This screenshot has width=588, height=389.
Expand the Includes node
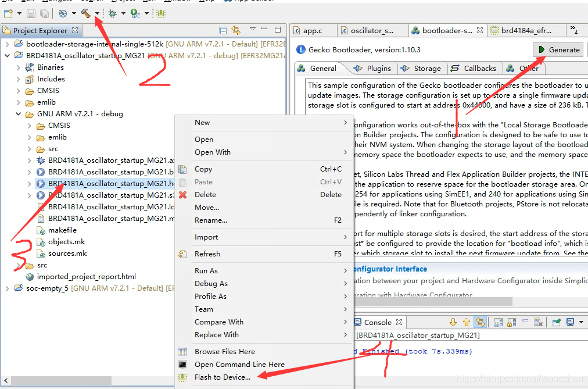pyautogui.click(x=18, y=79)
